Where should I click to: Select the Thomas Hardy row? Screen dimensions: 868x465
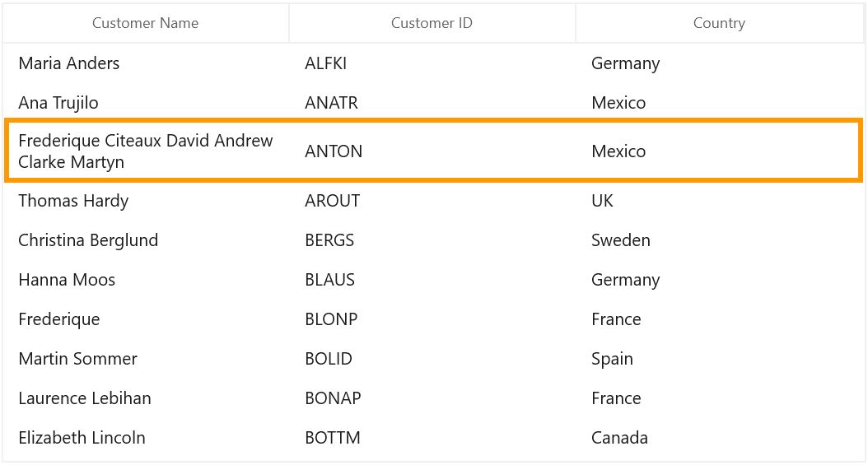tap(433, 201)
